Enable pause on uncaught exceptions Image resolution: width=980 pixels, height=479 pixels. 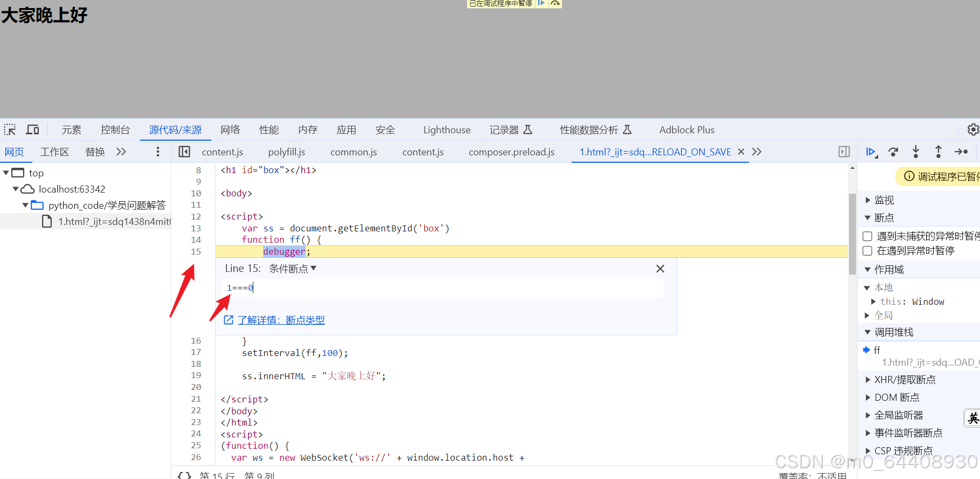point(867,236)
